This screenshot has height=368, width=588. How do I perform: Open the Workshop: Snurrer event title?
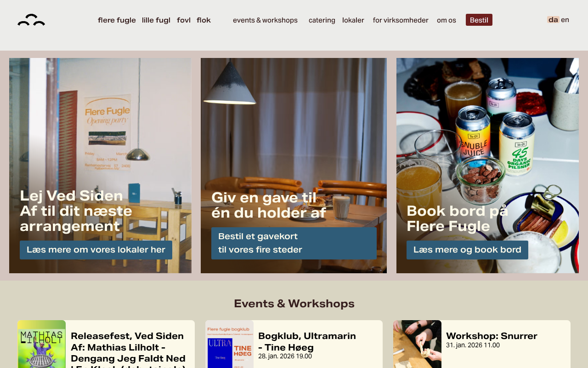[492, 336]
